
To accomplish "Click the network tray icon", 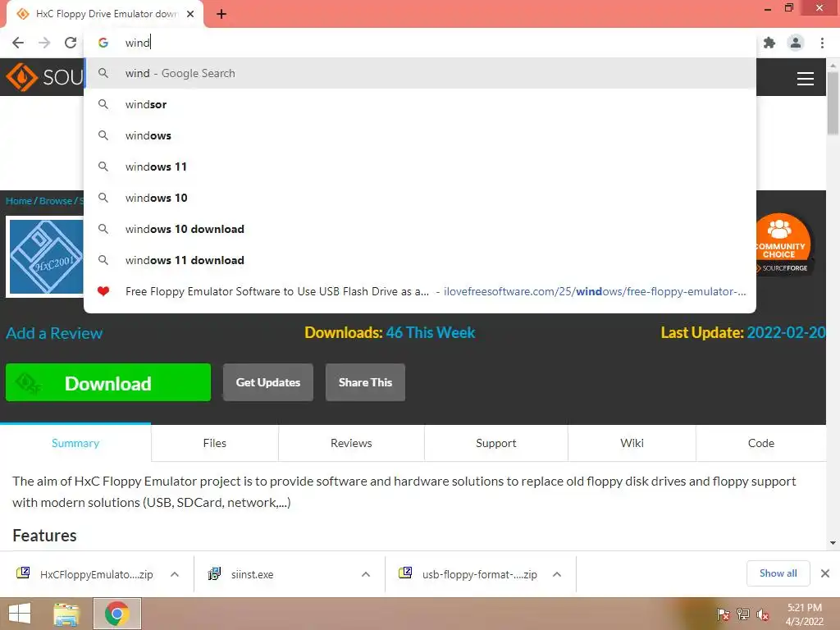I will (743, 614).
